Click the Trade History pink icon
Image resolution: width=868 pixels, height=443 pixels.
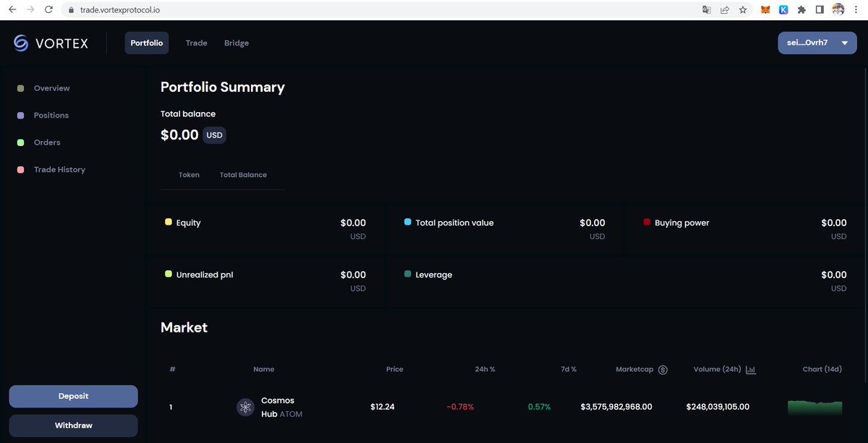click(20, 170)
